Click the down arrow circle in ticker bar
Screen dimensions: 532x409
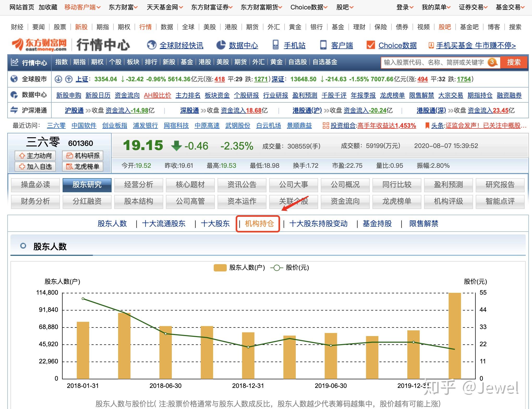click(x=58, y=79)
